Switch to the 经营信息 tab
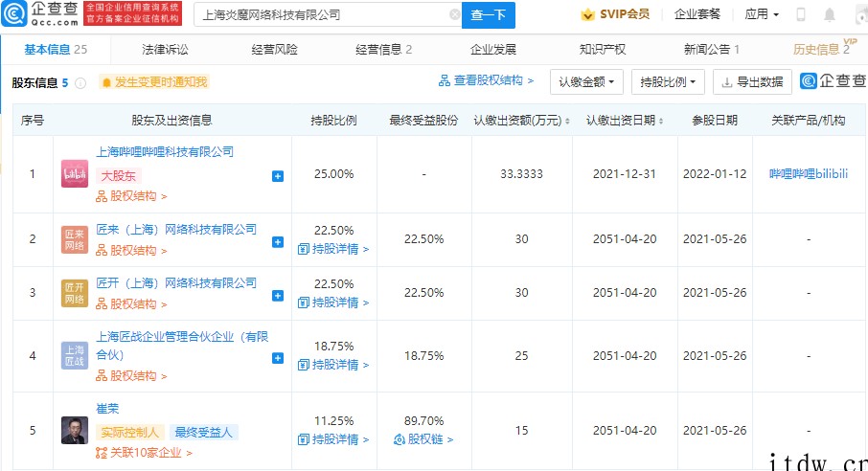 tap(383, 49)
